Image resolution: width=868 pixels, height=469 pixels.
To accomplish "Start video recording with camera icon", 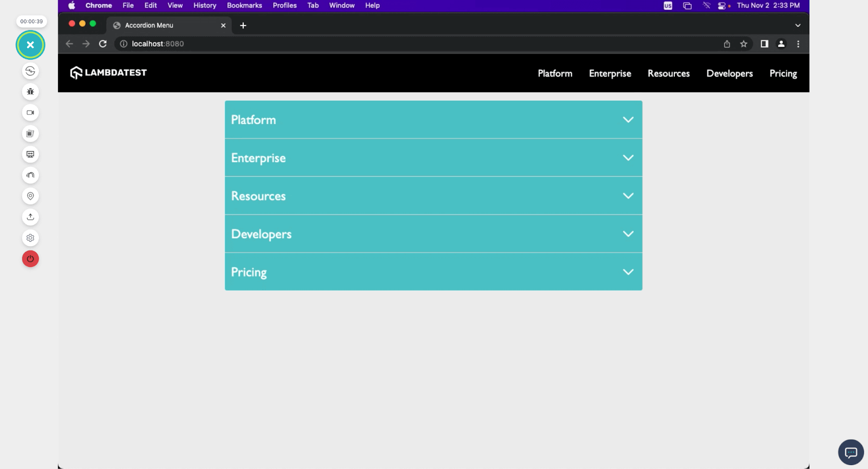I will [x=30, y=113].
